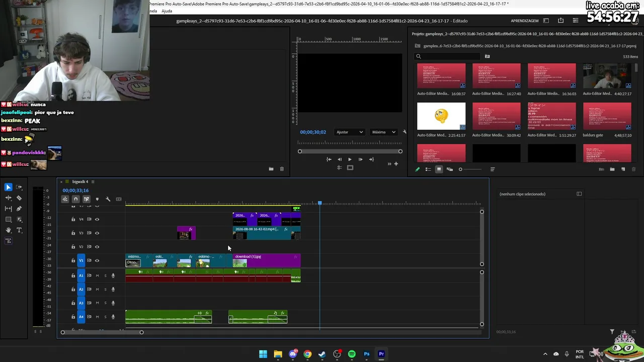The width and height of the screenshot is (644, 362).
Task: Expand the monitor transport overflow chevrons
Action: pos(389,164)
